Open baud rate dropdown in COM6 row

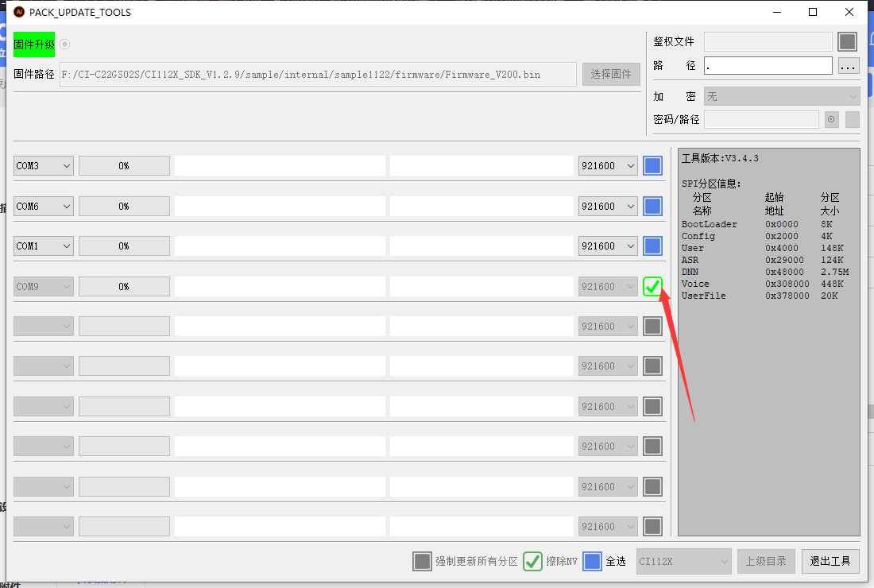coord(608,207)
